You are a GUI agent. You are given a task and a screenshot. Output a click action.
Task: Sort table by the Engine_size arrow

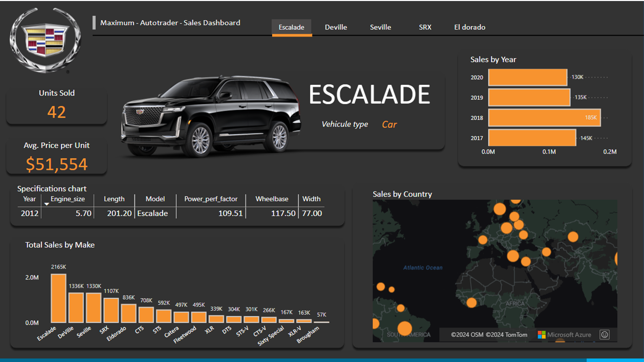[46, 203]
